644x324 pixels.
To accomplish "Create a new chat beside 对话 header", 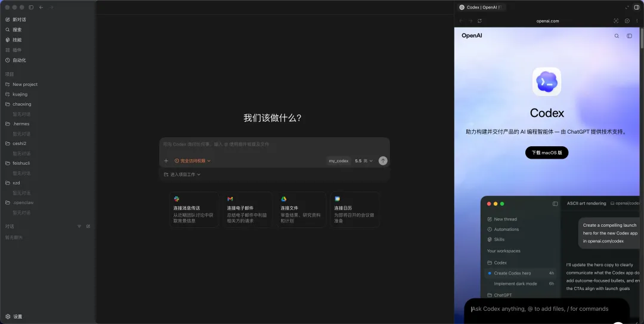I will coord(88,227).
